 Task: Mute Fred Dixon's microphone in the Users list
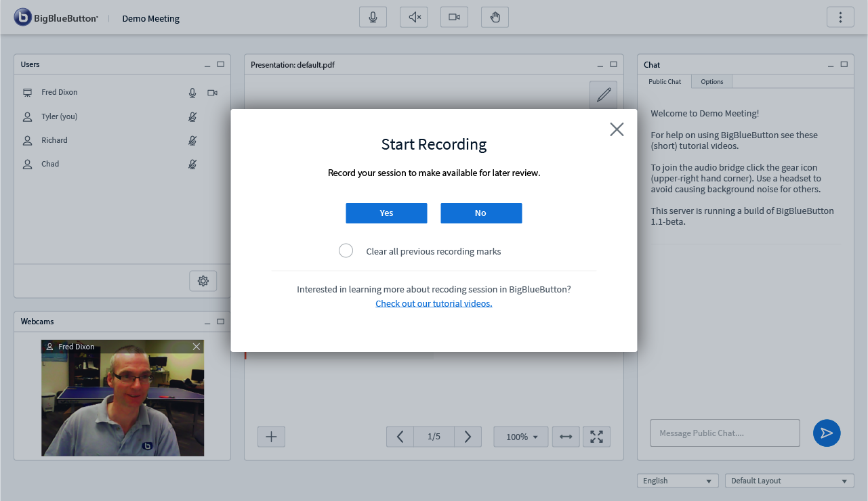[192, 92]
